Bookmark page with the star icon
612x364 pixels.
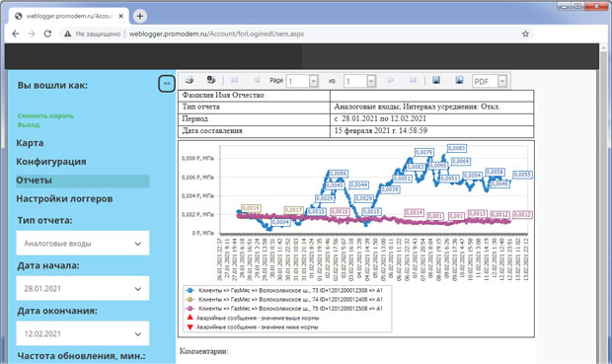click(525, 34)
